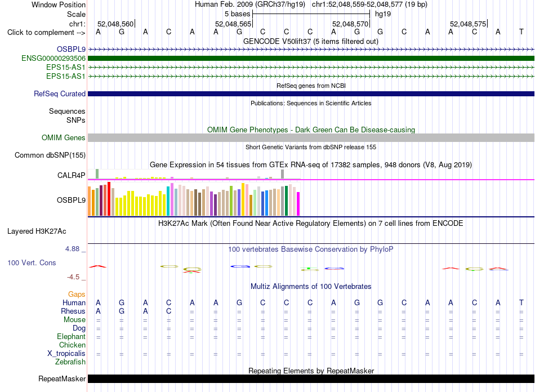Click the Mouse species label

tap(74, 320)
